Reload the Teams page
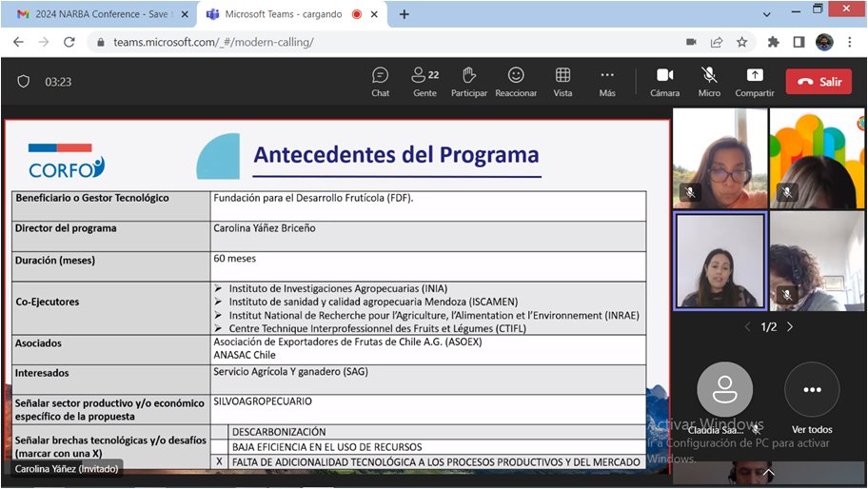 point(69,42)
